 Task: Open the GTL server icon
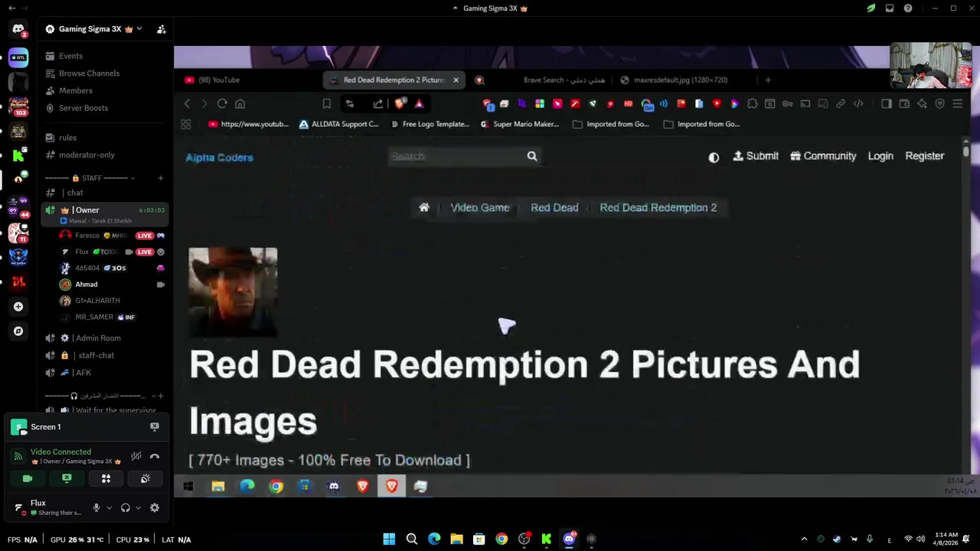coord(18,57)
